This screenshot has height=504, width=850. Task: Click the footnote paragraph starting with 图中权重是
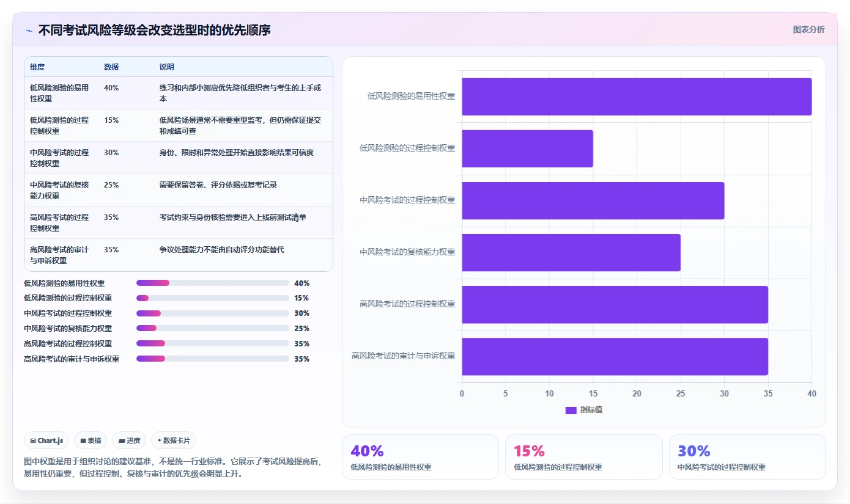point(172,467)
